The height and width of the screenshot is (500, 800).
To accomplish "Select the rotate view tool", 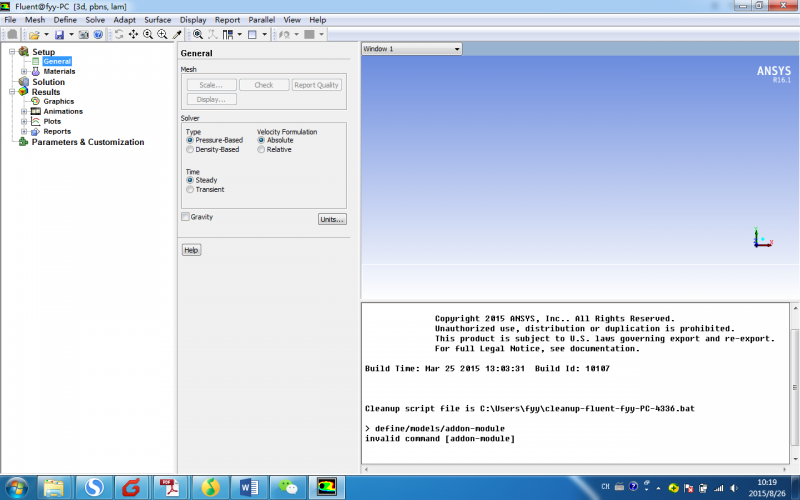I will pyautogui.click(x=119, y=34).
